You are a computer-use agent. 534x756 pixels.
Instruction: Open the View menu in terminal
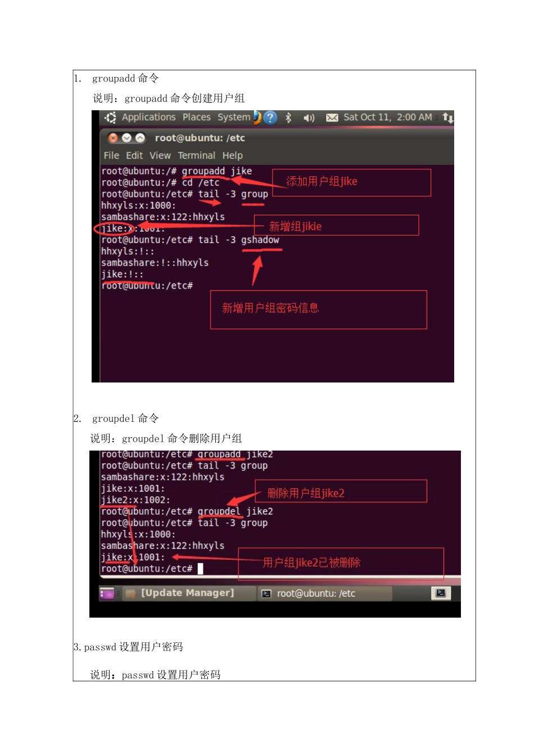tap(160, 155)
